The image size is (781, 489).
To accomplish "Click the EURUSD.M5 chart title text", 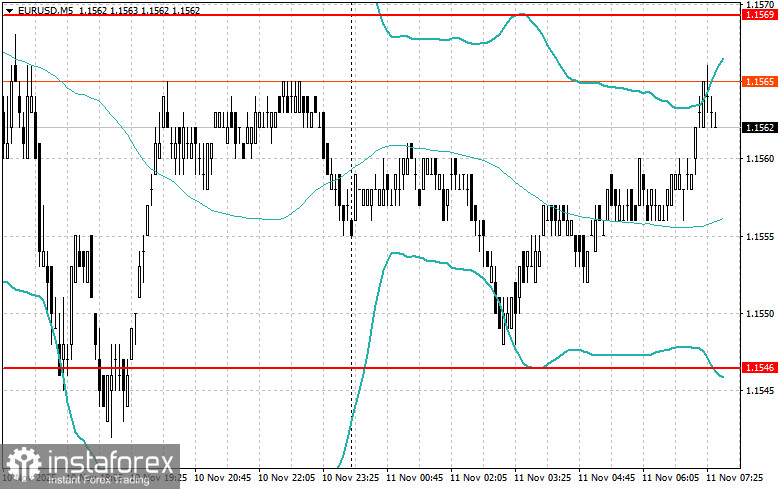I will click(45, 10).
